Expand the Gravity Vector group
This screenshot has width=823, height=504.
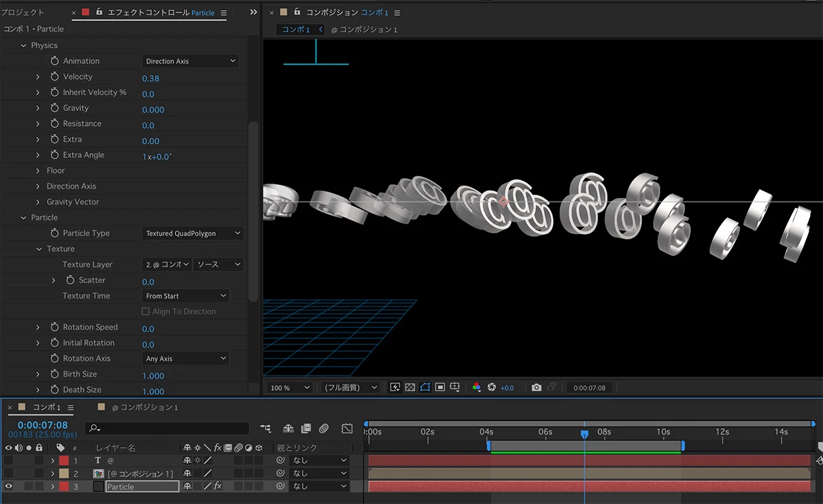(39, 202)
